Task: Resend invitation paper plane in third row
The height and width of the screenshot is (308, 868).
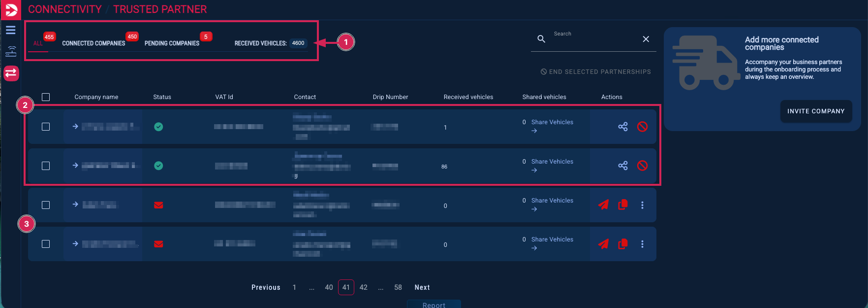Action: click(603, 205)
